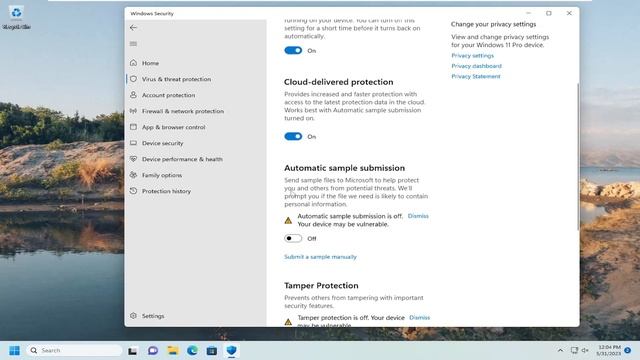The width and height of the screenshot is (640, 360).
Task: Open the Recycle Bin desktop icon
Action: pos(16,18)
